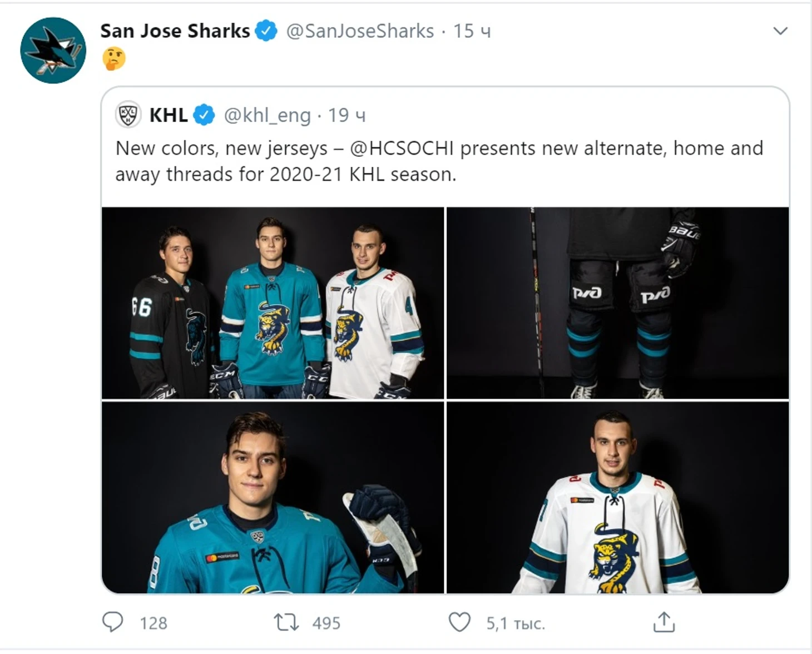The image size is (812, 654).
Task: Open photo of player in white jersey
Action: pos(617,497)
